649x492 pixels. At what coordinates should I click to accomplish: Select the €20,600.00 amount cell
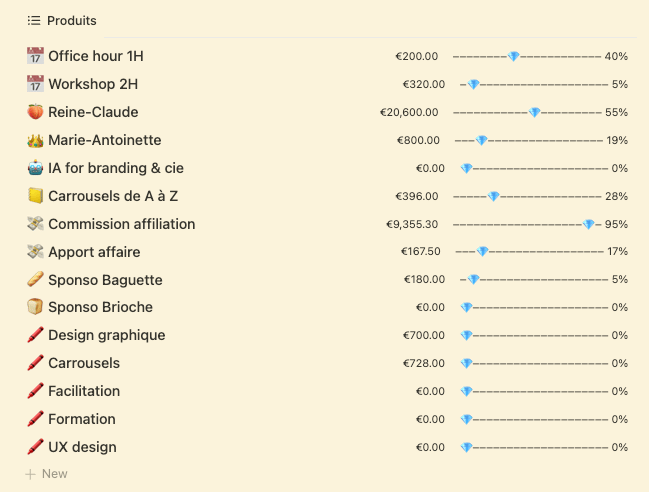tap(409, 112)
